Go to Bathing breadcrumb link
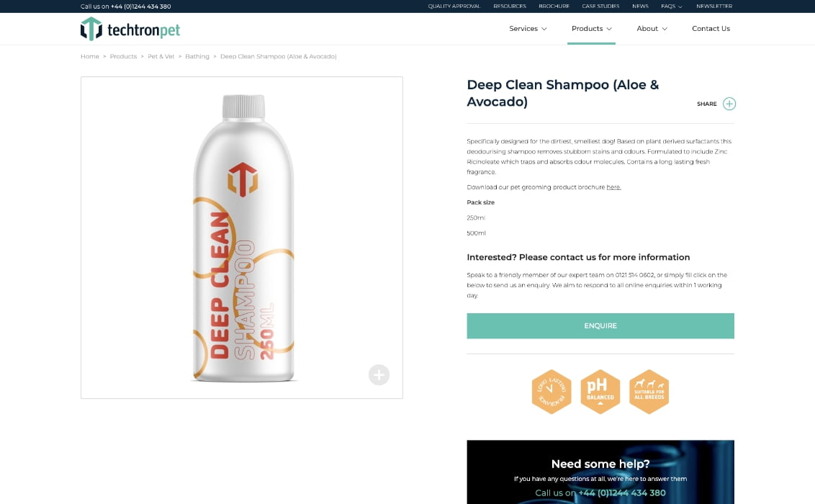The image size is (815, 504). pos(197,57)
